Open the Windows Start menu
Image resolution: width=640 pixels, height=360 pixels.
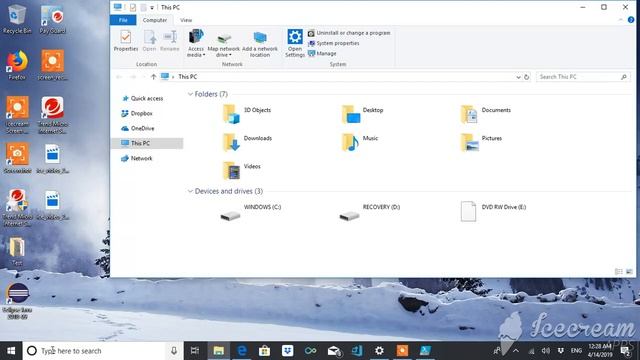[x=11, y=351]
